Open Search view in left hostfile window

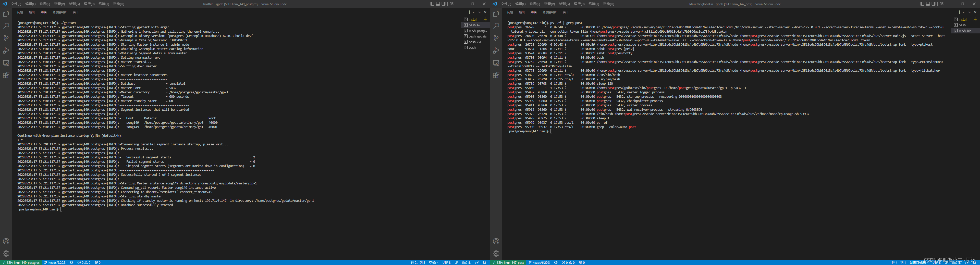point(6,26)
